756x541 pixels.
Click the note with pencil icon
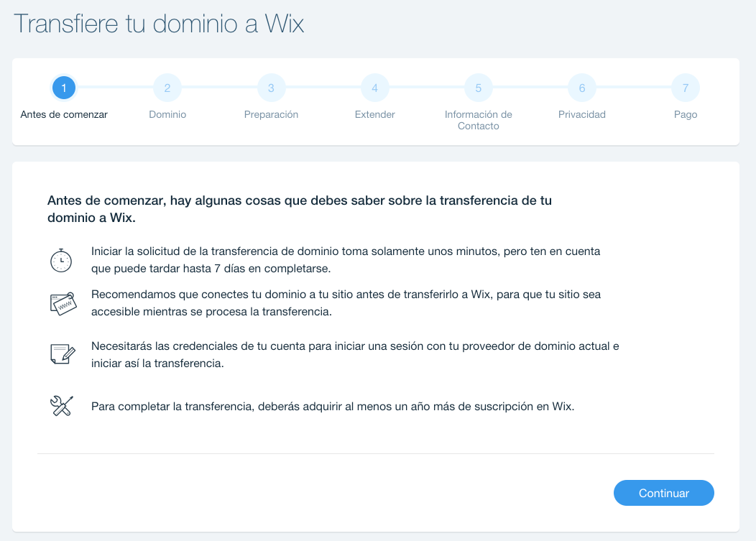coord(63,354)
